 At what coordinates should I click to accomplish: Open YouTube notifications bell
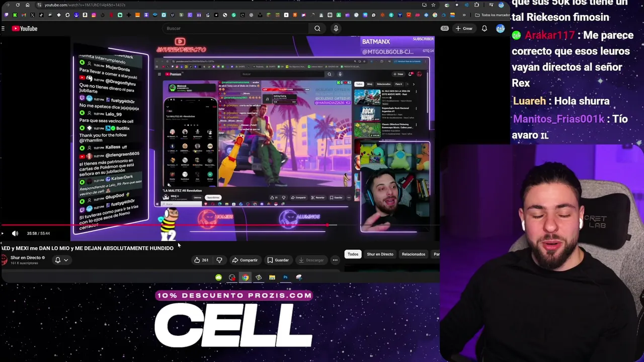pos(484,29)
